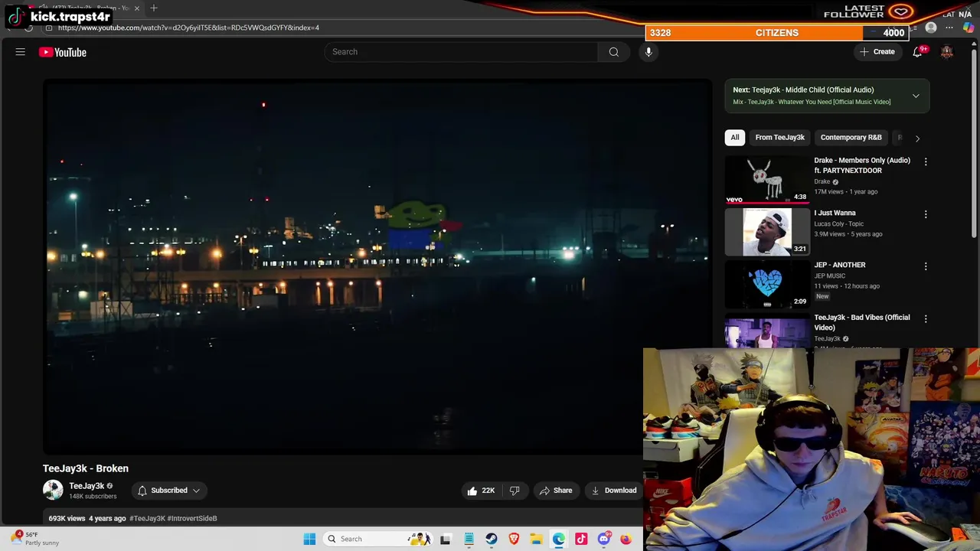The image size is (980, 551).
Task: Open the YouTube hamburger guide menu
Action: pos(21,52)
